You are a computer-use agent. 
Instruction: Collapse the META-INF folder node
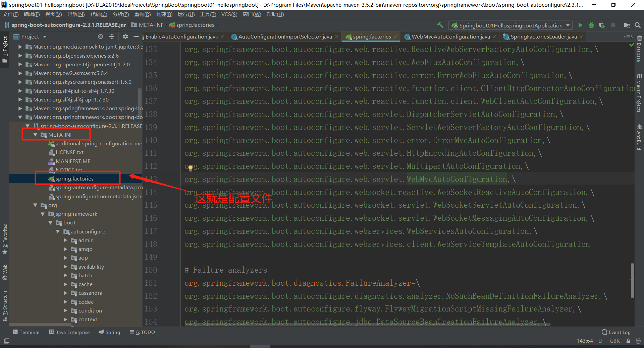point(35,135)
